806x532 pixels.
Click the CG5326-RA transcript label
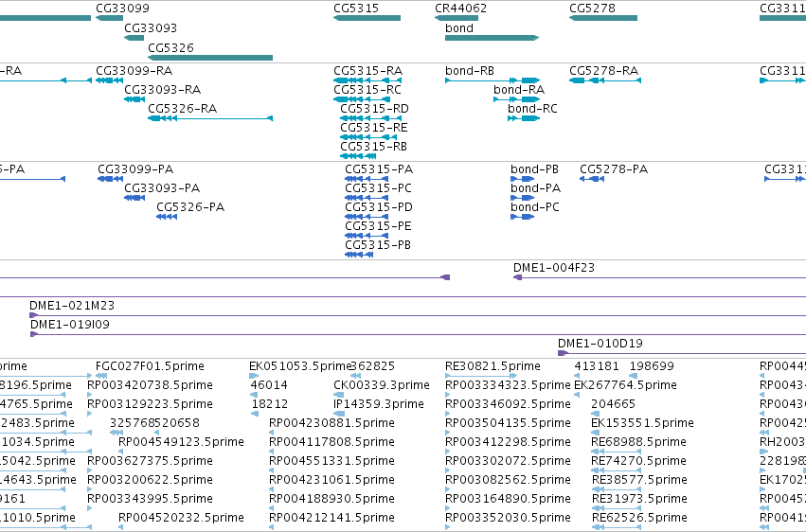(x=183, y=108)
